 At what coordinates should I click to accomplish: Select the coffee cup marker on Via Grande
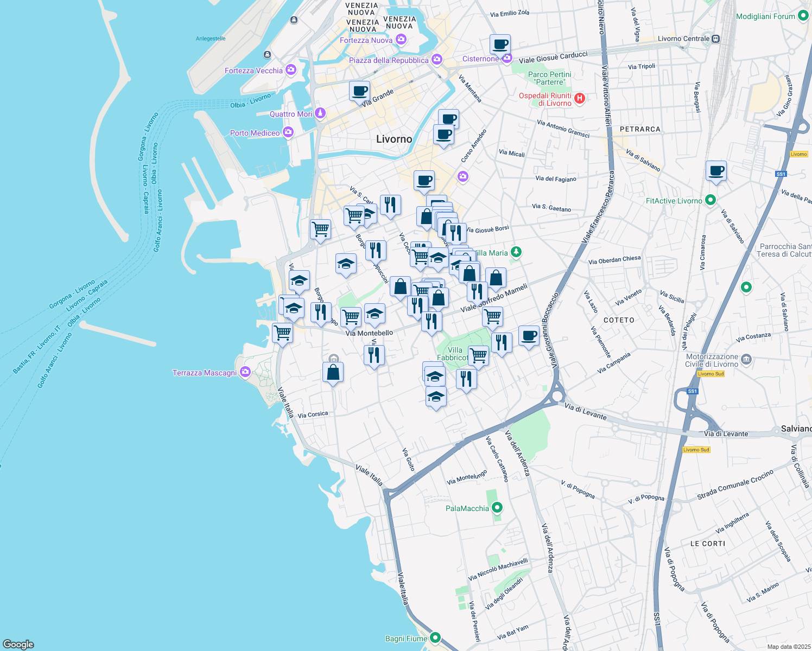[x=359, y=91]
